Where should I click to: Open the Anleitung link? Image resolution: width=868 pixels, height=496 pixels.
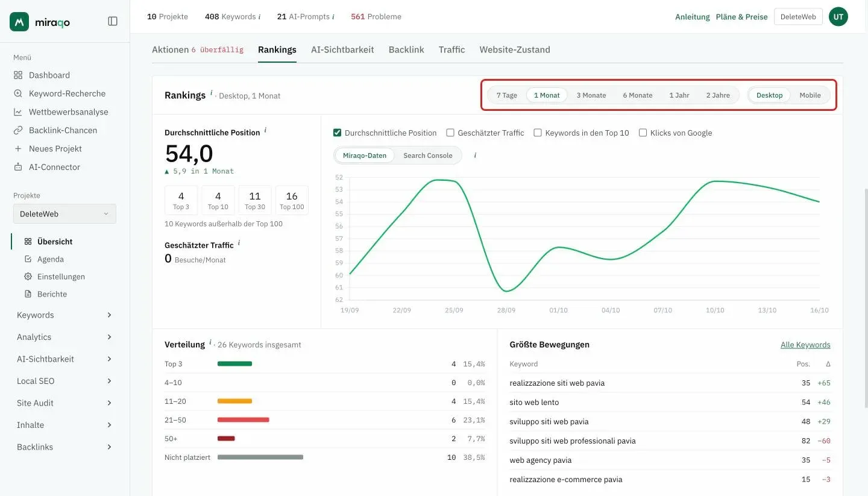[693, 17]
